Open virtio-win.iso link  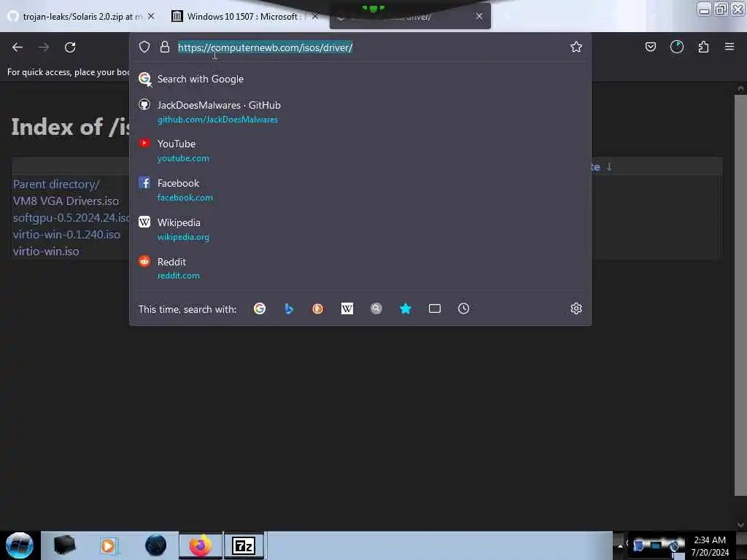pyautogui.click(x=46, y=251)
